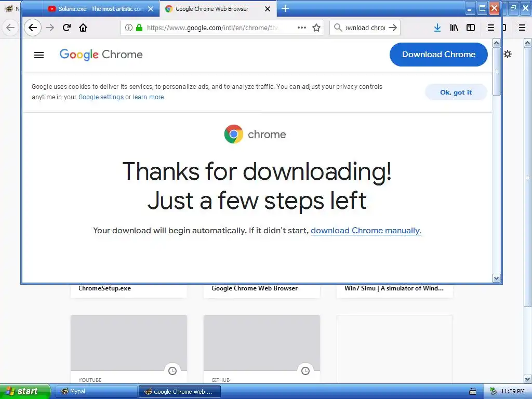Click keyboard icon in taskbar tray
Image resolution: width=532 pixels, height=399 pixels.
(473, 392)
